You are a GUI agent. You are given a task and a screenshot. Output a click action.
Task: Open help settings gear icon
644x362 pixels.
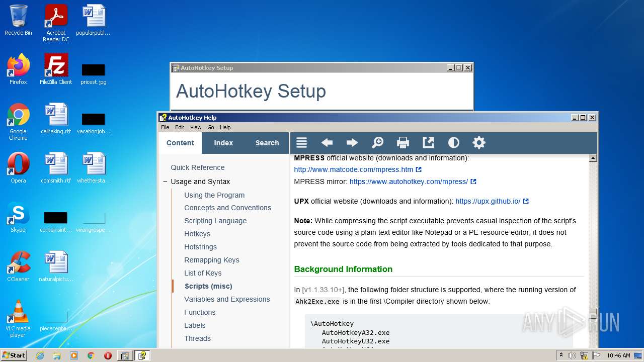479,143
